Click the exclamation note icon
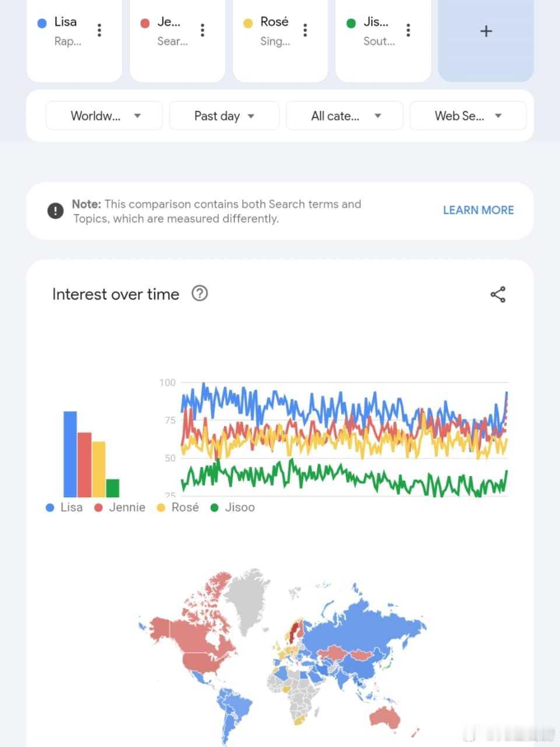Viewport: 560px width, 747px height. [55, 211]
